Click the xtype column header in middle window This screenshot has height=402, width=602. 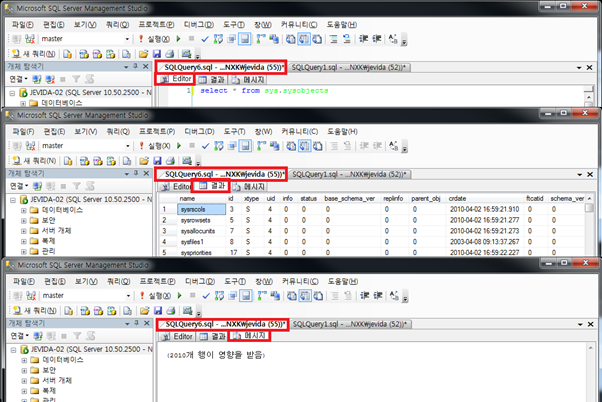click(252, 199)
